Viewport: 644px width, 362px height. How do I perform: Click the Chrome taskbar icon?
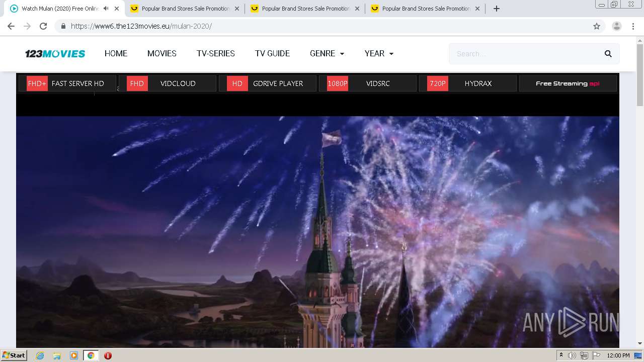coord(91,355)
